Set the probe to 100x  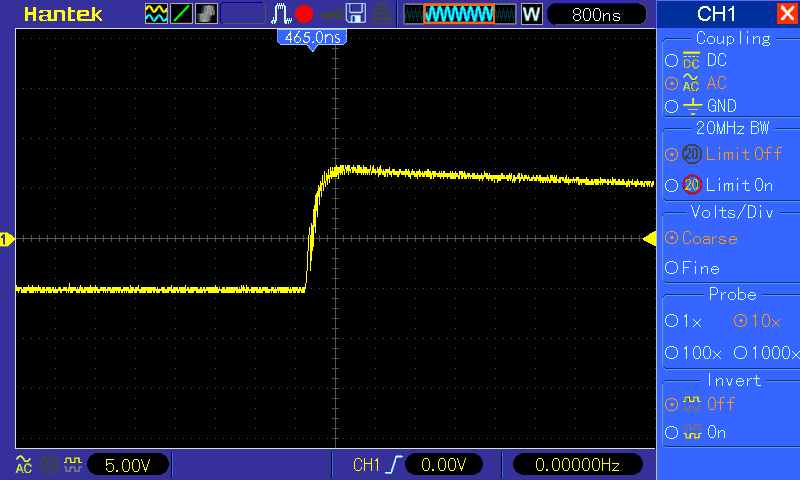693,352
